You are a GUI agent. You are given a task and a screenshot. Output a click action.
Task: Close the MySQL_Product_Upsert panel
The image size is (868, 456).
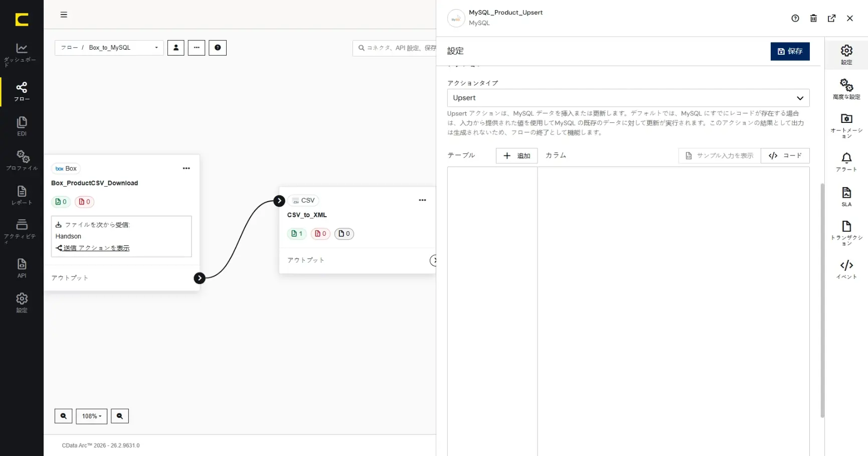[x=849, y=19]
